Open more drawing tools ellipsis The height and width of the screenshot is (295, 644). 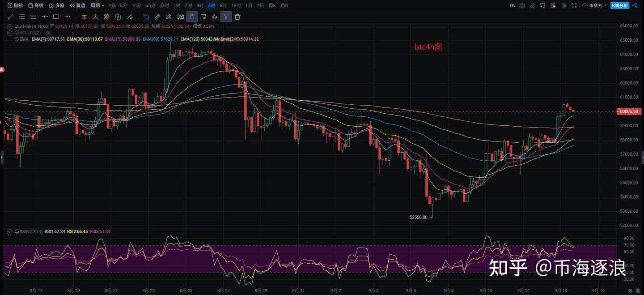(68, 17)
